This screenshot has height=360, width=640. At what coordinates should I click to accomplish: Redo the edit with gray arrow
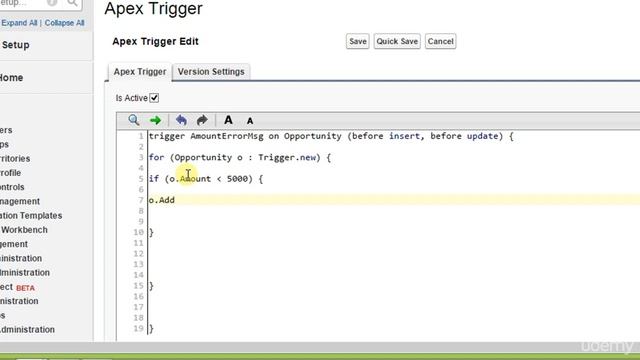click(202, 120)
